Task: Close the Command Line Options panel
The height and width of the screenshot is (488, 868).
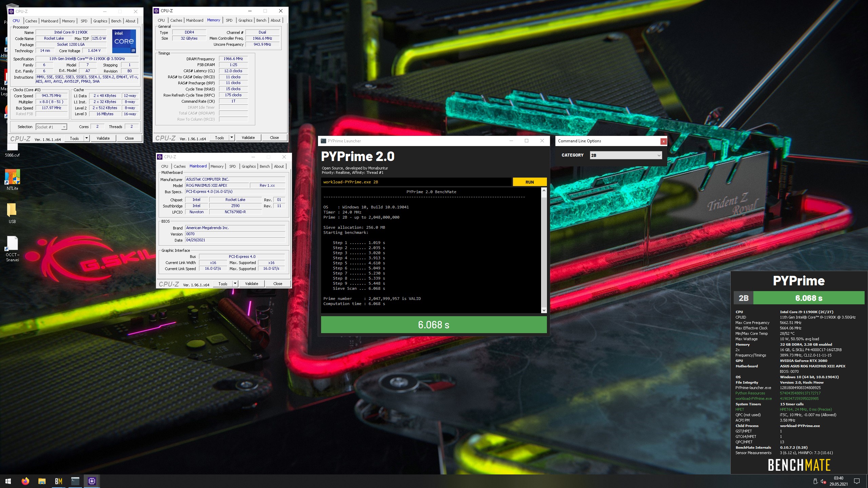Action: (664, 141)
